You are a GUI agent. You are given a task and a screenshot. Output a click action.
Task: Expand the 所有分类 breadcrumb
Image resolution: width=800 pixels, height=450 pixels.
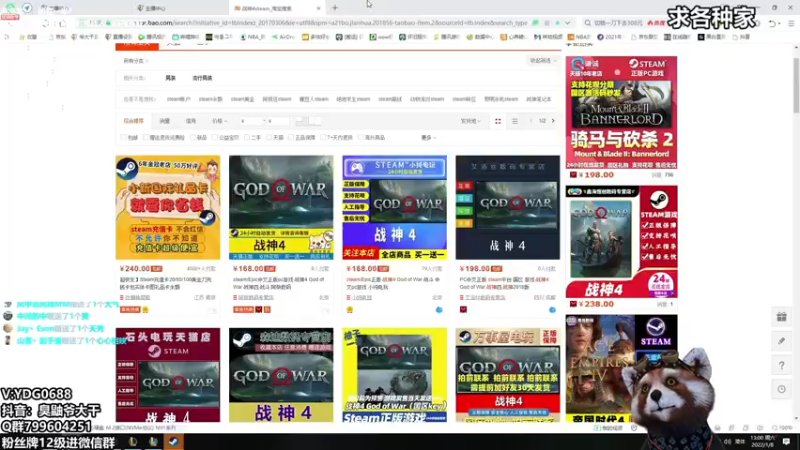click(136, 61)
